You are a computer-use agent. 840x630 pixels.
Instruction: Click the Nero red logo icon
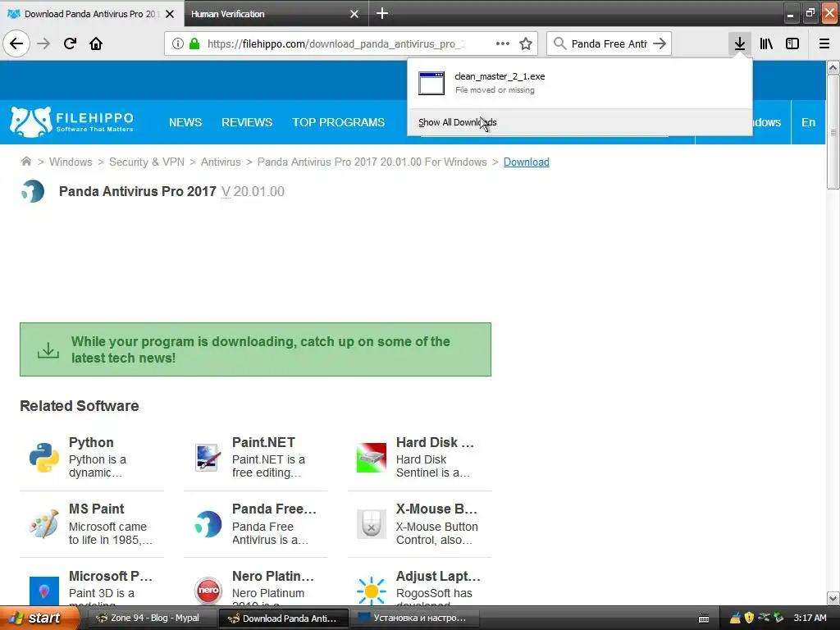pyautogui.click(x=208, y=591)
